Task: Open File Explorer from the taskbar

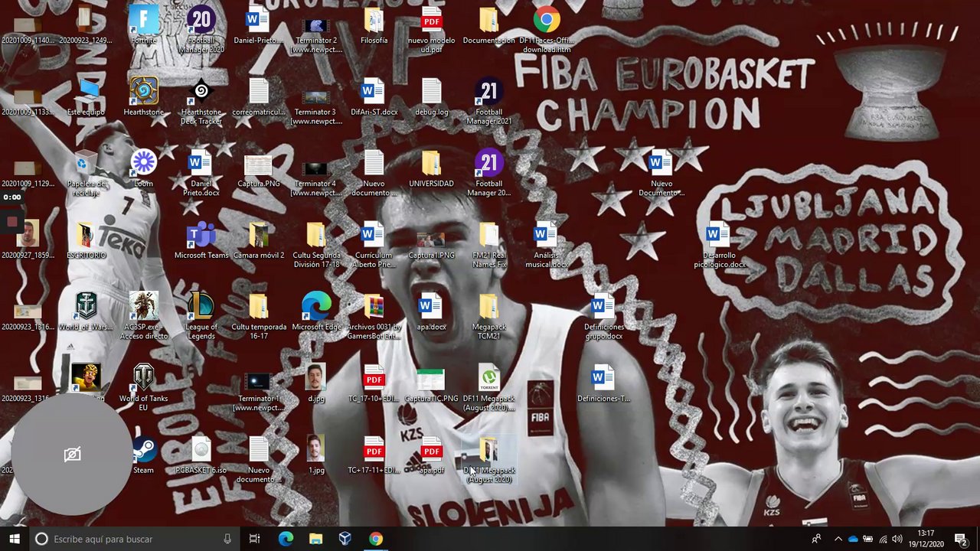Action: click(x=315, y=539)
